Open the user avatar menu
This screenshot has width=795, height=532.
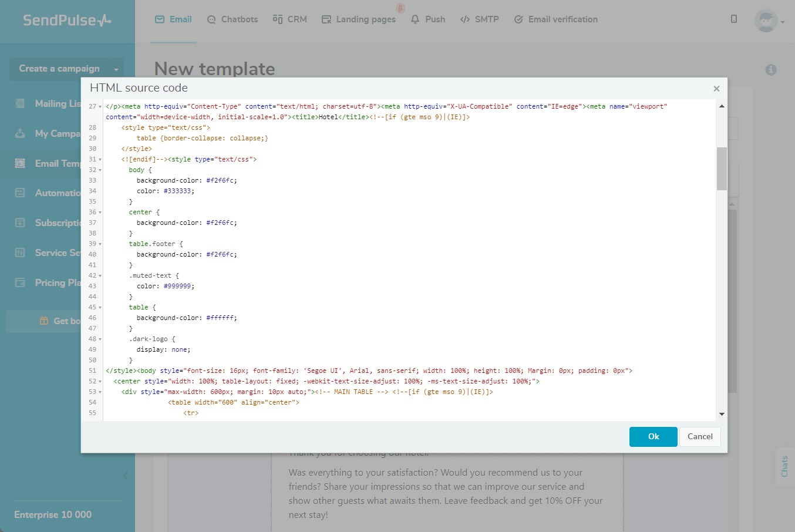766,21
